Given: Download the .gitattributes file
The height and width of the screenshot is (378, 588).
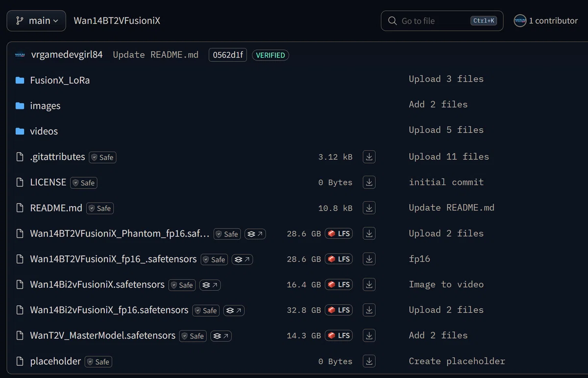Looking at the screenshot, I should (x=369, y=157).
